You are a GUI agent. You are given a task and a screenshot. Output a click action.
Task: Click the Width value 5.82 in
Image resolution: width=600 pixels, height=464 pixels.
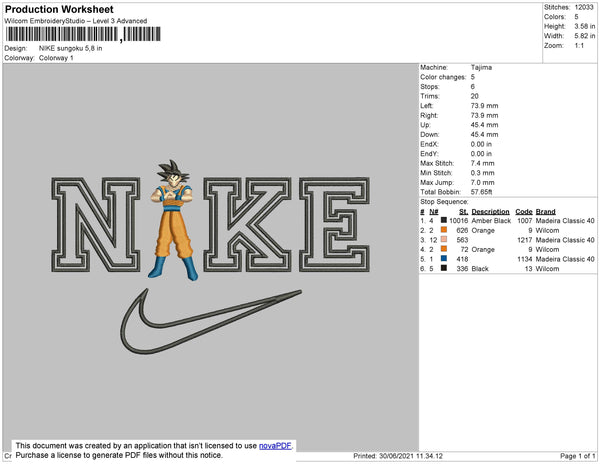[584, 36]
